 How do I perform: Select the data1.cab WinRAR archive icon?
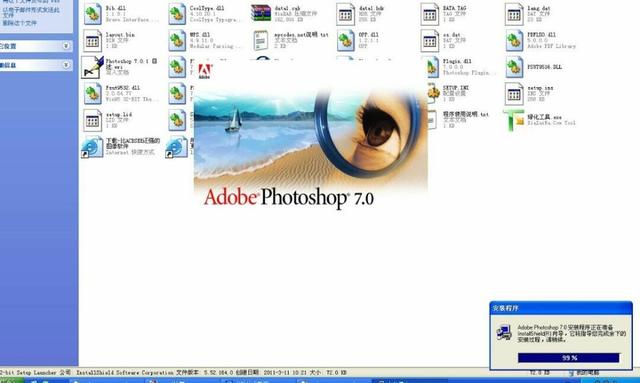261,14
